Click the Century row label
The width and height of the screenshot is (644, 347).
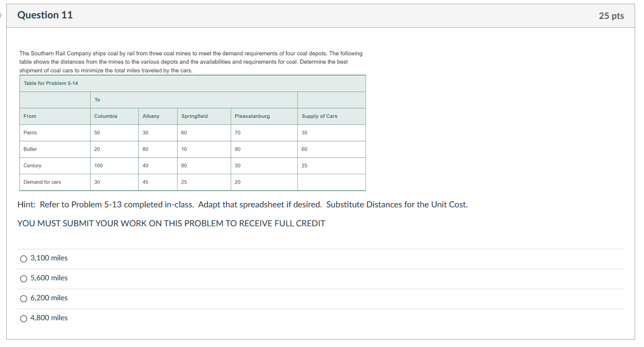coord(32,165)
